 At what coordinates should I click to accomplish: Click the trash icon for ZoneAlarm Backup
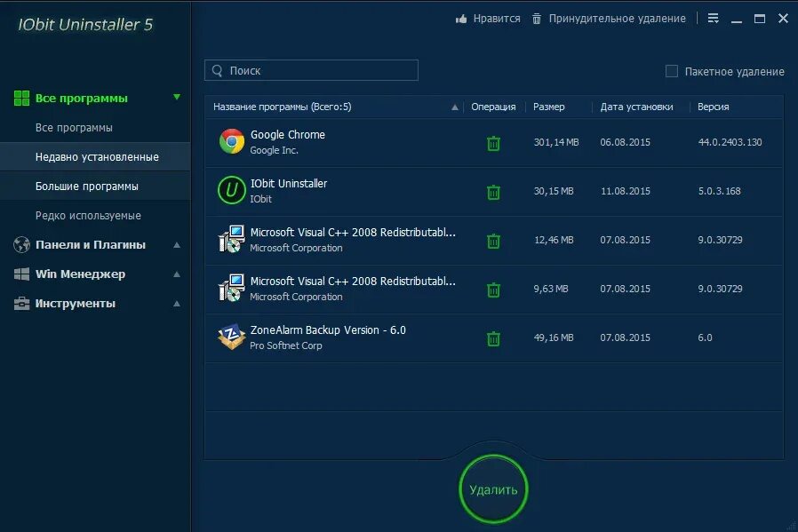click(493, 338)
